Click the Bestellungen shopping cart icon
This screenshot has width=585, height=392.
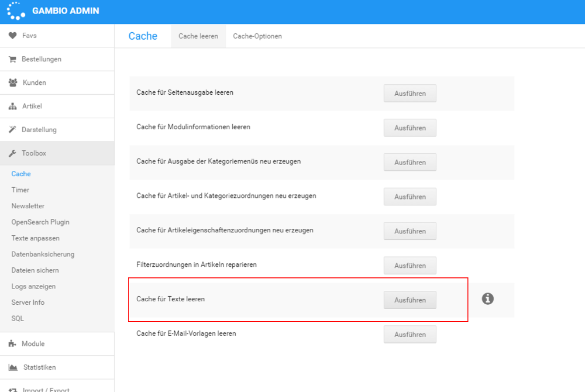[x=12, y=59]
